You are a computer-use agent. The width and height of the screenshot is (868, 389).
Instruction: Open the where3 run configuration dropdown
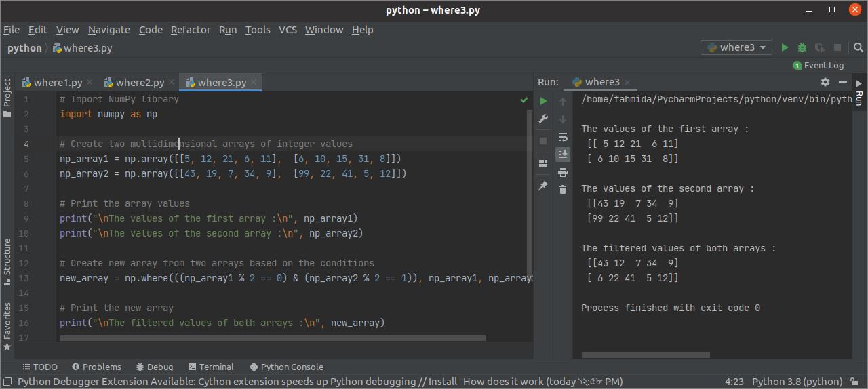pyautogui.click(x=736, y=47)
